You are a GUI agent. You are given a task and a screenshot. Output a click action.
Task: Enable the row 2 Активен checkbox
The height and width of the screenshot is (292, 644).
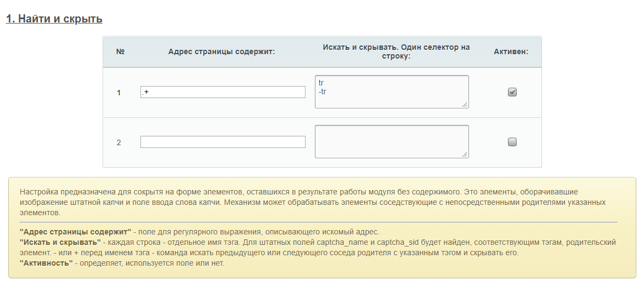pyautogui.click(x=512, y=142)
